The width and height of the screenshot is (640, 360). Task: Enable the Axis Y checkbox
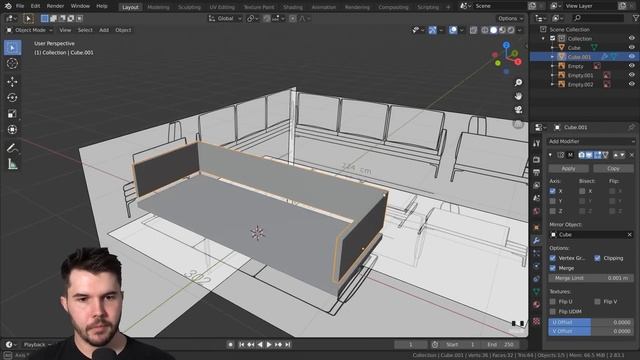click(553, 201)
